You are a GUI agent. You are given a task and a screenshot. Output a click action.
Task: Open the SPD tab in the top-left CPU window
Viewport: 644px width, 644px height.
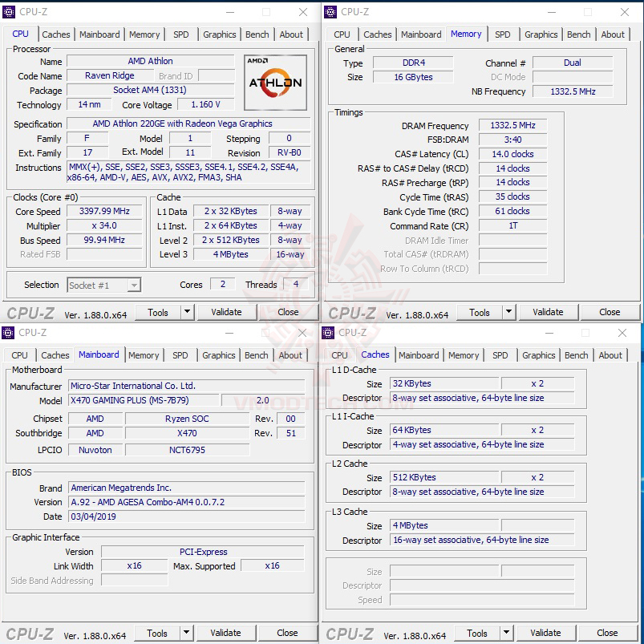180,34
